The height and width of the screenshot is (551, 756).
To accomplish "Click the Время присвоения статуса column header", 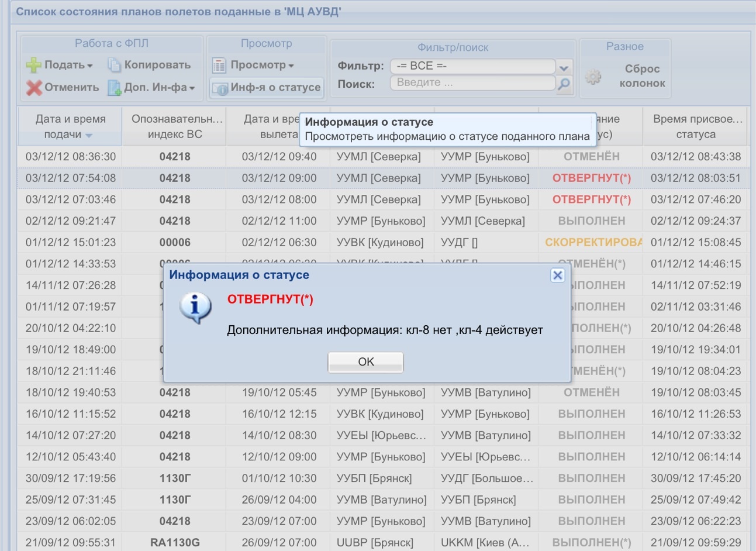I will [695, 126].
